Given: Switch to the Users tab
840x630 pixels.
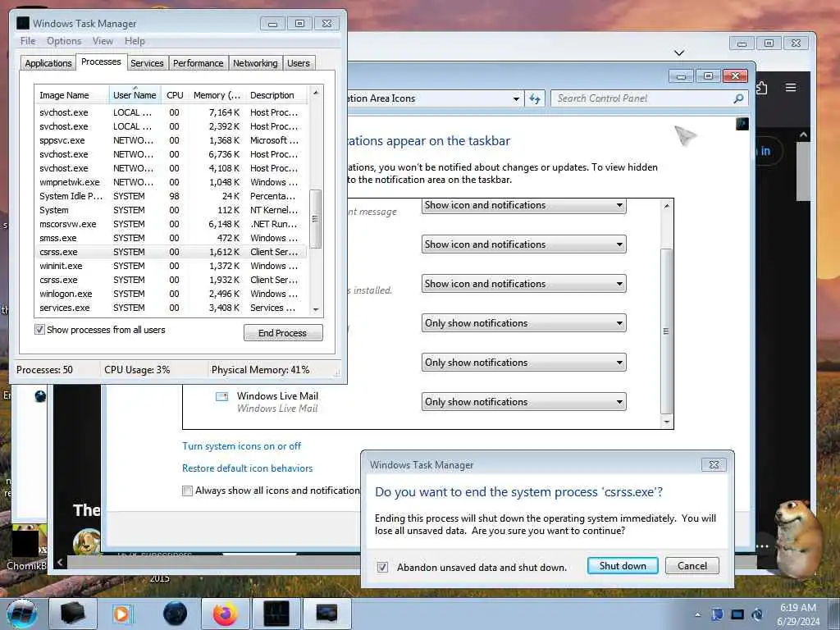Looking at the screenshot, I should 299,63.
